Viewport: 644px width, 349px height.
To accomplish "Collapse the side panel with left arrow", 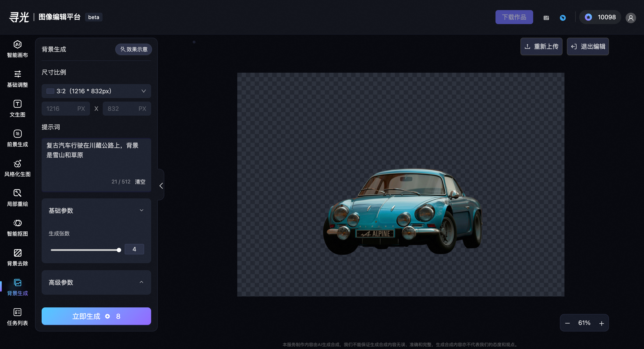I will point(161,186).
